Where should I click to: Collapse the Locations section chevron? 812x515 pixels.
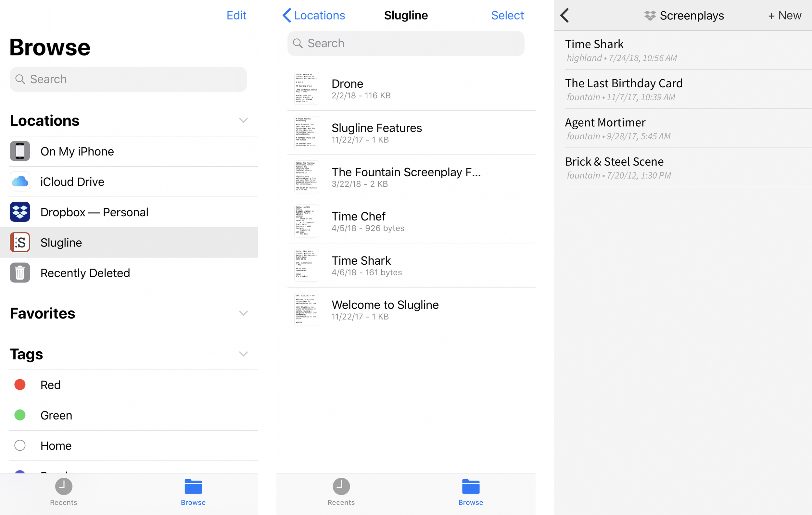[244, 120]
